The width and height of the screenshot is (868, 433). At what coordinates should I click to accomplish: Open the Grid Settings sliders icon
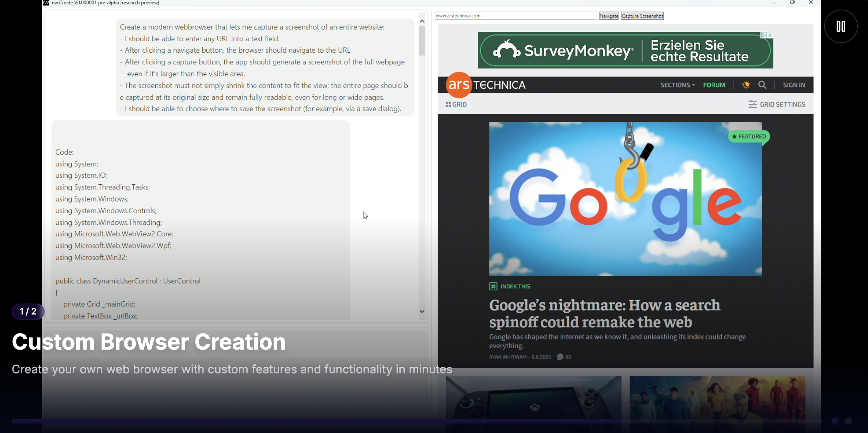[x=752, y=105]
